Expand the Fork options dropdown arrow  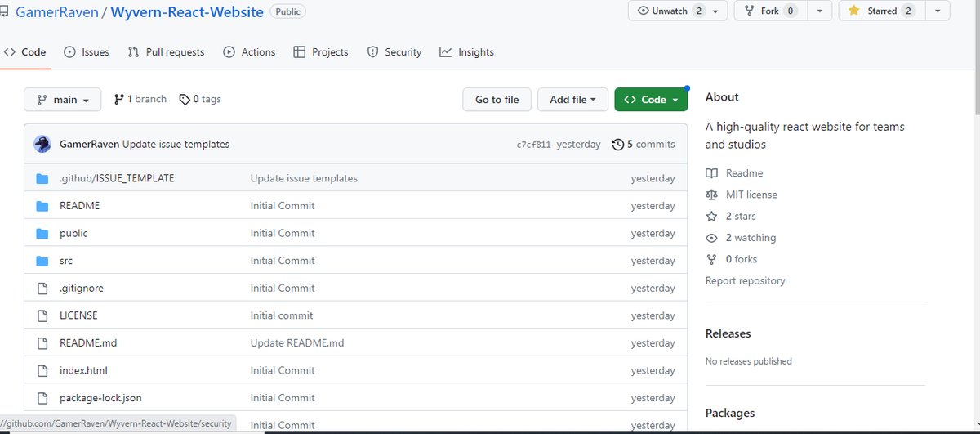820,11
